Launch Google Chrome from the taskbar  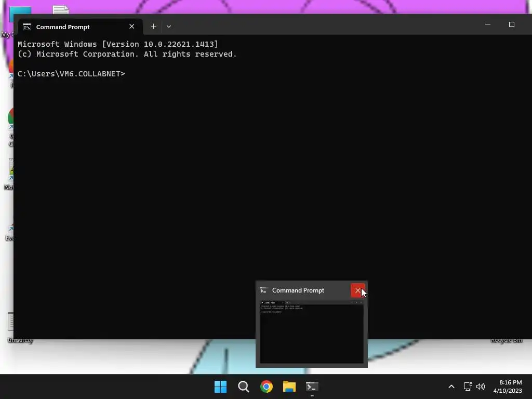(x=267, y=387)
